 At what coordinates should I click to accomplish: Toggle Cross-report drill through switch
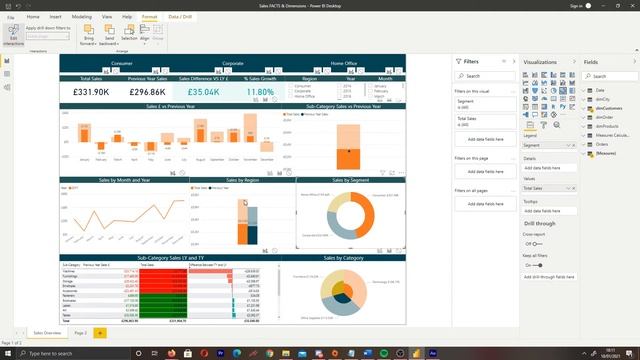click(537, 244)
